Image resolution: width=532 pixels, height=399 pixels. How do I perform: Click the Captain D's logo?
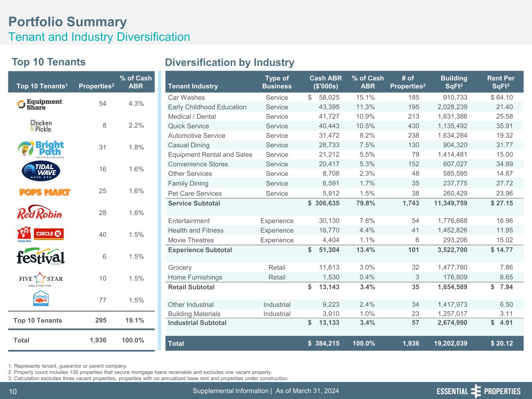click(41, 300)
